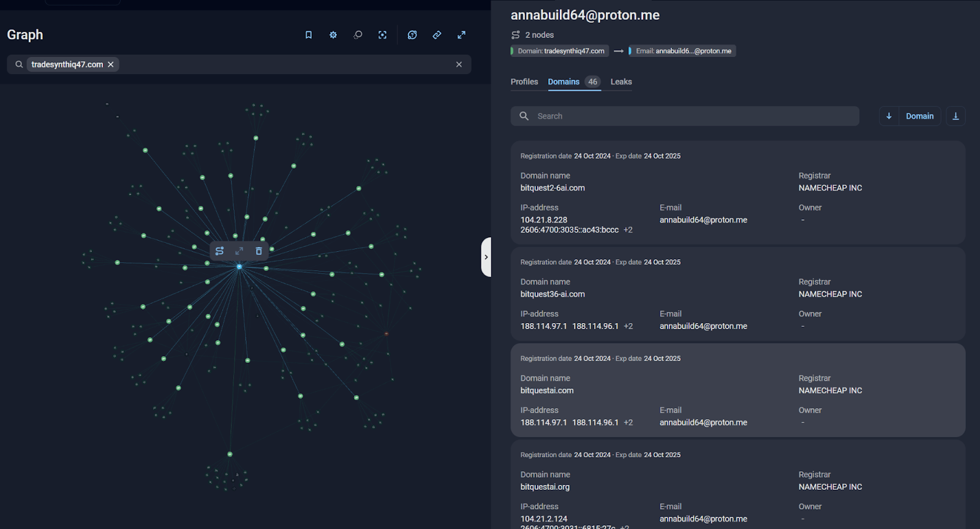Click NAMECHEAP INC registrar of bitquestai.com
980x529 pixels.
coord(830,390)
